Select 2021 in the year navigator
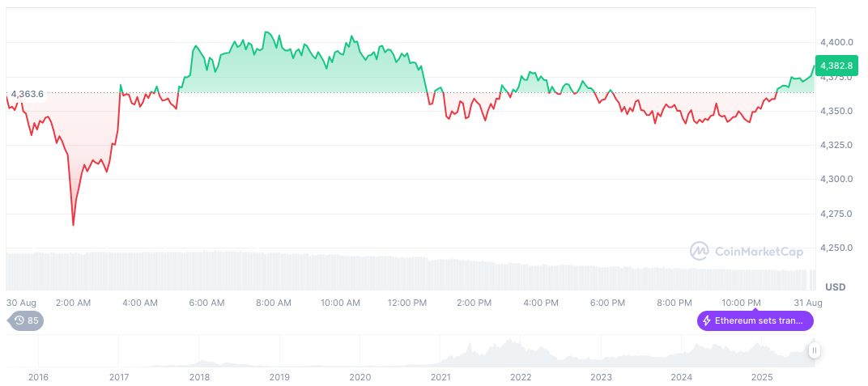Screen dimensions: 868x386 [440, 377]
